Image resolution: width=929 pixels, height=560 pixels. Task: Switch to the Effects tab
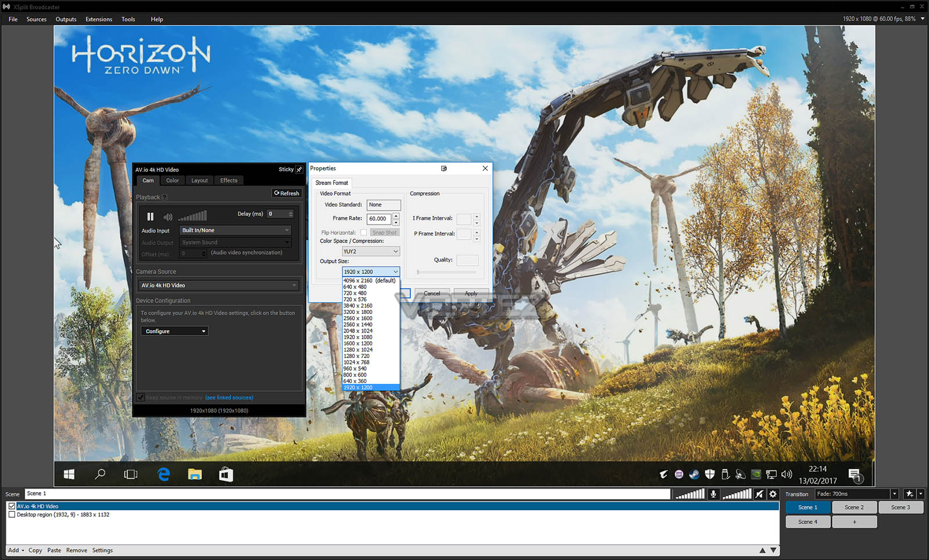point(229,180)
